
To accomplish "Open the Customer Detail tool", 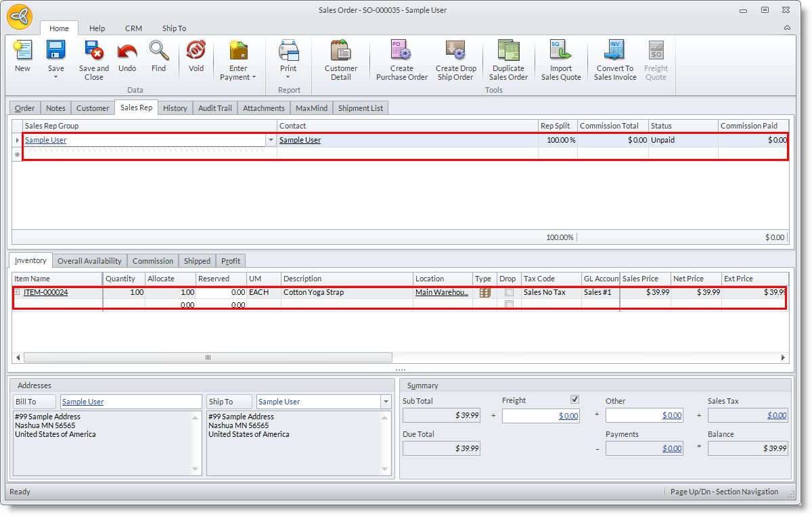I will click(x=341, y=52).
